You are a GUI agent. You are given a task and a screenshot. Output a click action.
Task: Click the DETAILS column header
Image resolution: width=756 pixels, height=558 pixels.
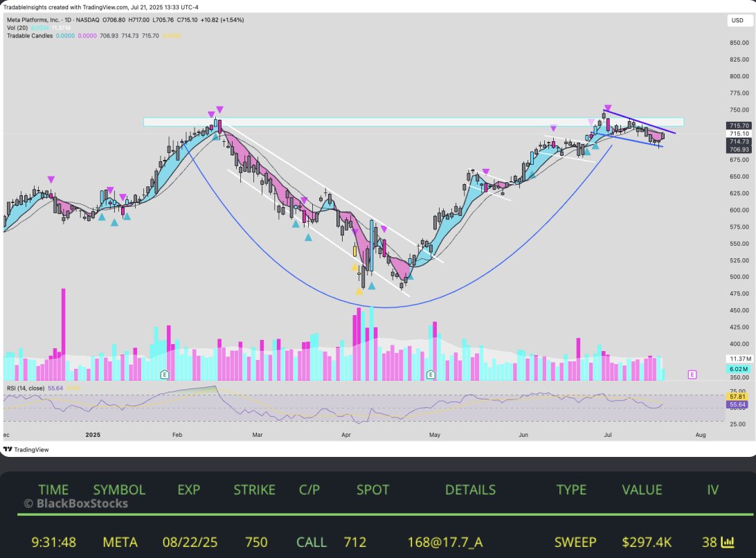click(x=470, y=489)
